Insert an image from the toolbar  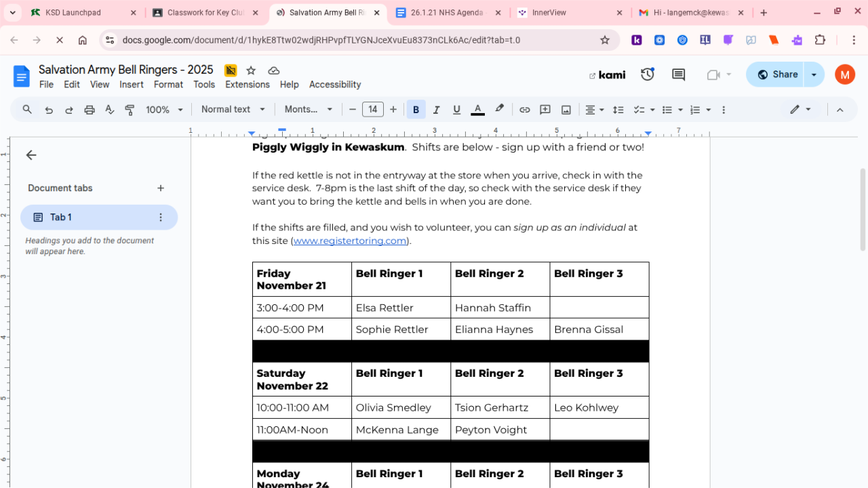coord(566,110)
